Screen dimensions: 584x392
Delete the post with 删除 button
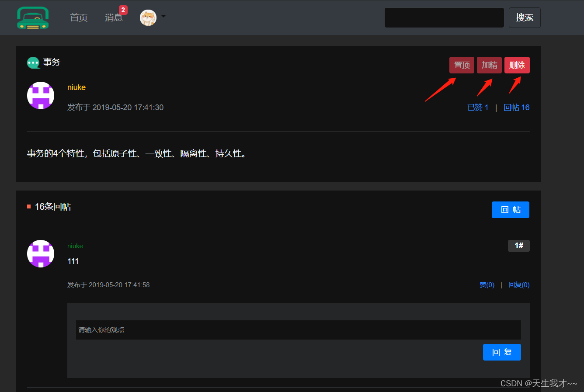[x=517, y=65]
